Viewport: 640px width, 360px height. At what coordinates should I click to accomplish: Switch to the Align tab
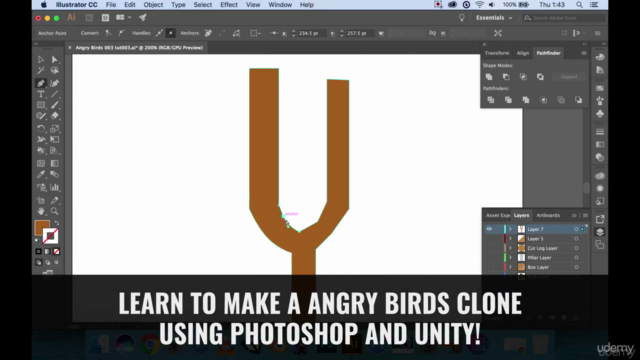[522, 53]
